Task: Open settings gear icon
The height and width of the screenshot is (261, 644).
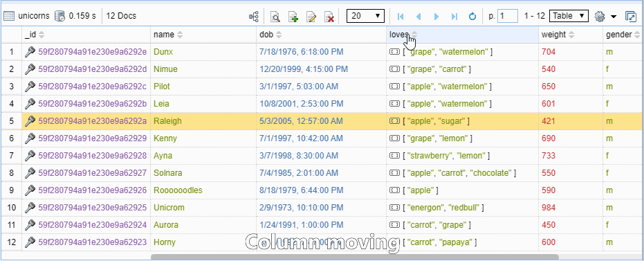Action: click(x=600, y=17)
